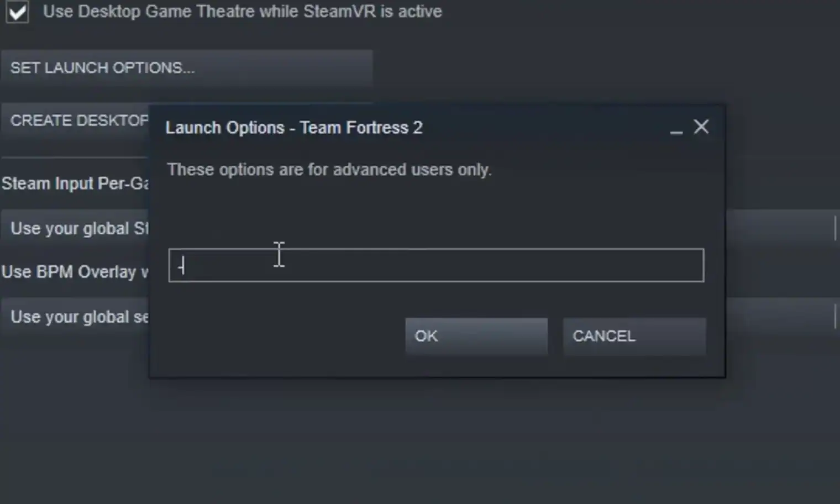Confirm launch options with OK
This screenshot has width=840, height=504.
pyautogui.click(x=476, y=336)
